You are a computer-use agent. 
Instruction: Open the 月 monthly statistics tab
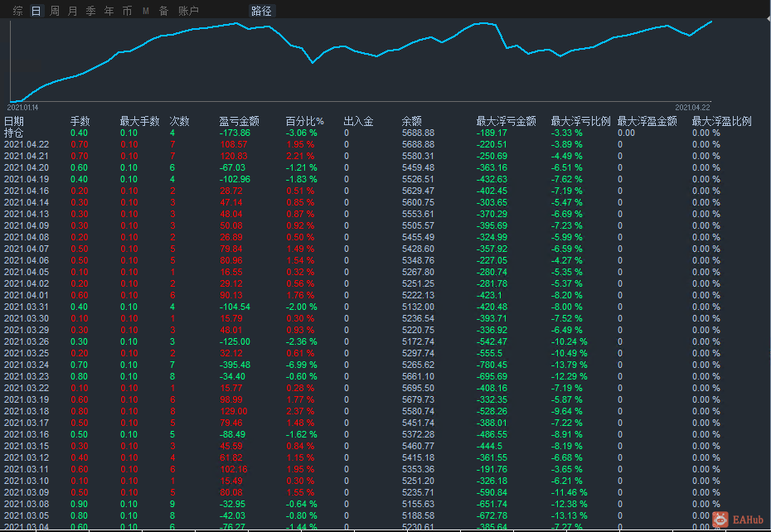tap(73, 11)
